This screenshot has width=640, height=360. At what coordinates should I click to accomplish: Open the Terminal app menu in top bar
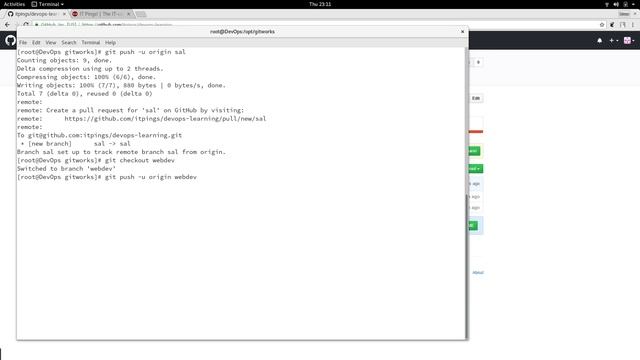point(48,4)
